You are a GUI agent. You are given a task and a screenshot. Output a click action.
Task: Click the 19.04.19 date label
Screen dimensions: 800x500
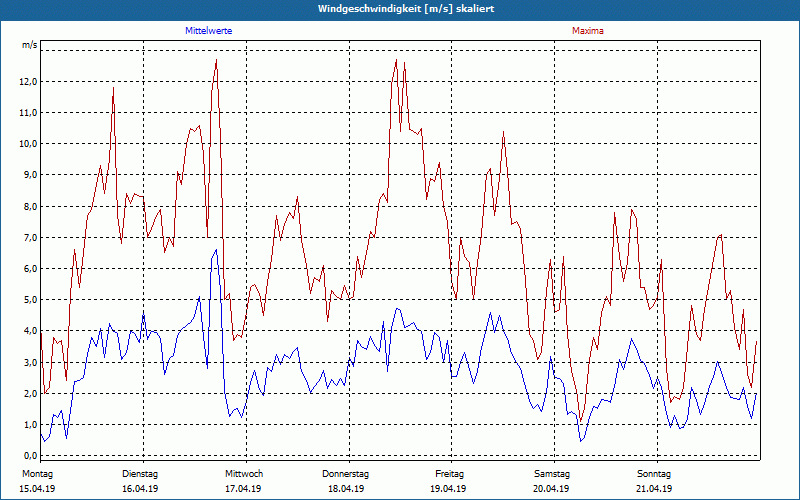coord(448,489)
